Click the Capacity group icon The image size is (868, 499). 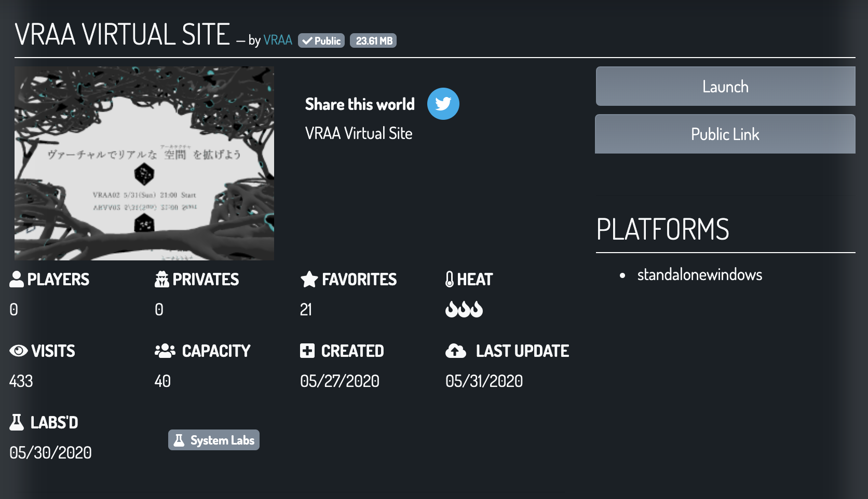click(165, 351)
